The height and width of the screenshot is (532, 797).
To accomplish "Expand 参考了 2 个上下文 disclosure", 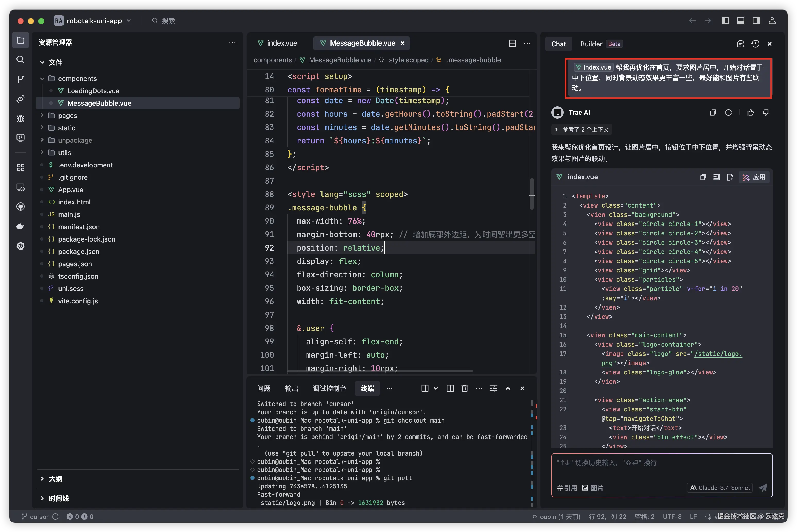I will coord(582,130).
